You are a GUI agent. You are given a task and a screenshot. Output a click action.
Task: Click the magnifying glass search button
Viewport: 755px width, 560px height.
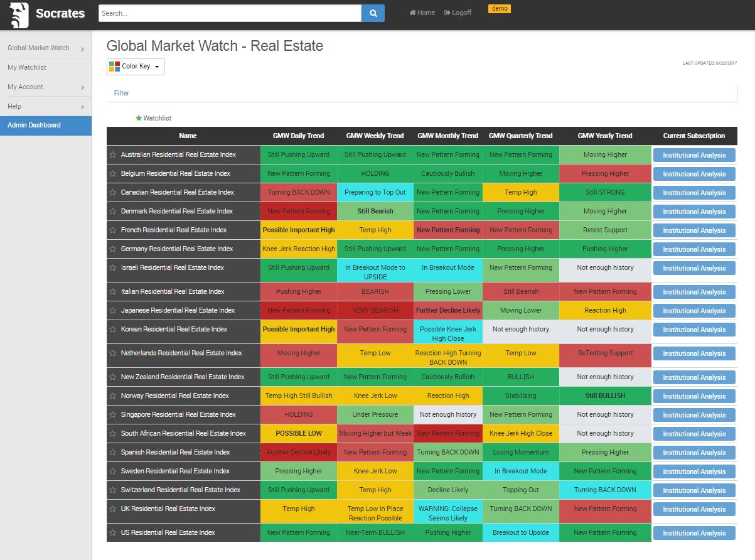coord(373,13)
